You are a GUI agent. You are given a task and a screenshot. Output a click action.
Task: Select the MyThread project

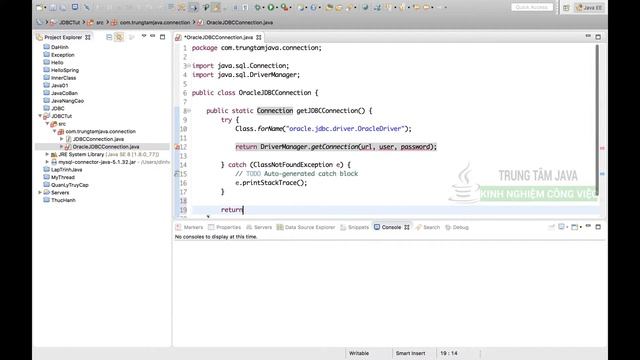point(62,177)
